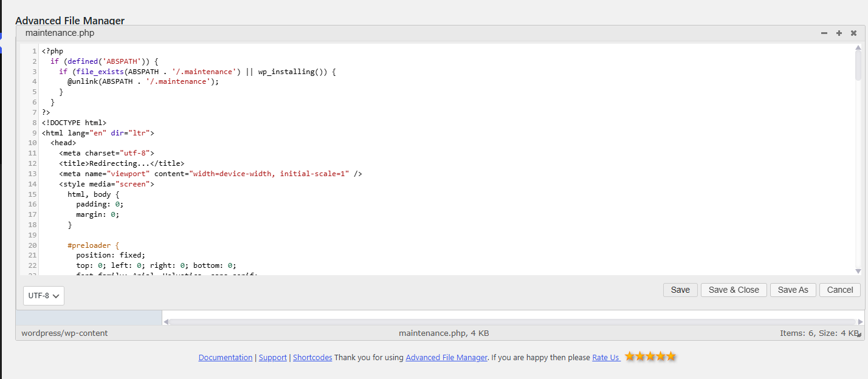Click the resize grip in the bottom-right corner
Viewport: 868px width, 379px height.
pyautogui.click(x=858, y=335)
